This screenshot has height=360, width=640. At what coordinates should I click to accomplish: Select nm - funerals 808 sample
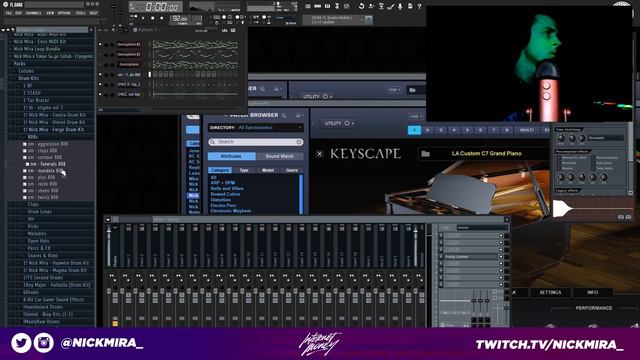pos(48,164)
